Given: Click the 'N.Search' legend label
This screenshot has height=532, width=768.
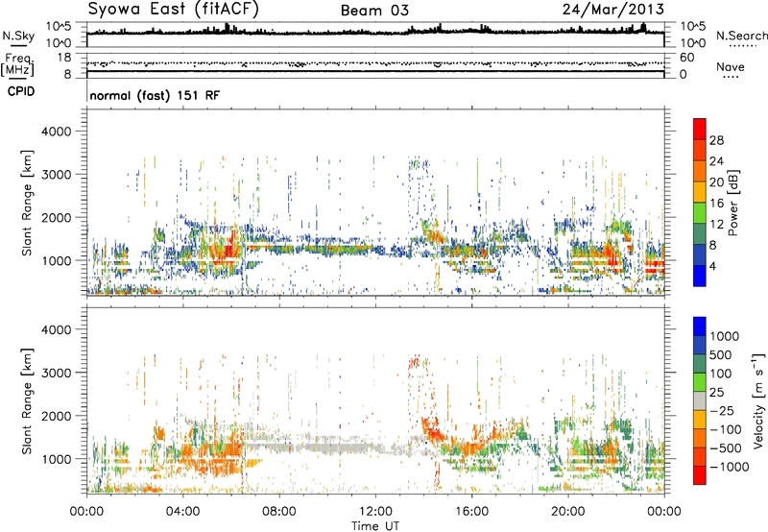Looking at the screenshot, I should (742, 36).
